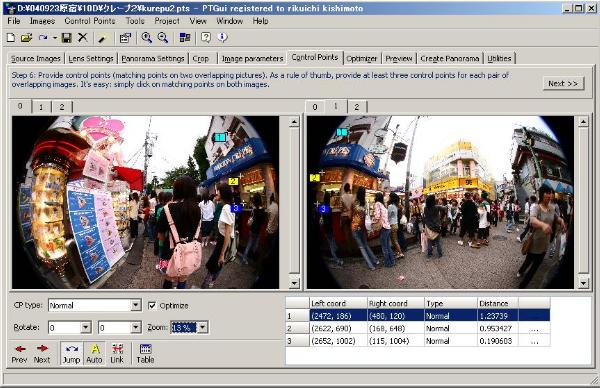600x388 pixels.
Task: Open control points Table
Action: 145,354
